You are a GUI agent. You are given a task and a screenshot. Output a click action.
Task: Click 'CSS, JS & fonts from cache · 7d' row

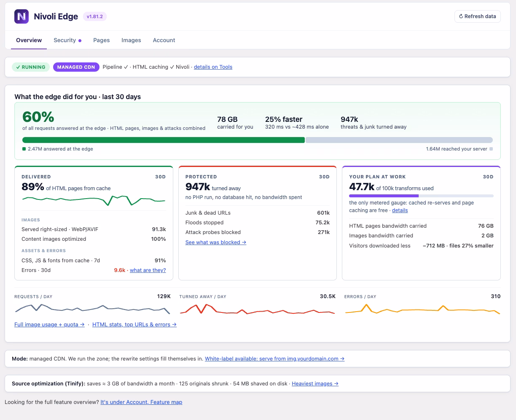point(94,261)
